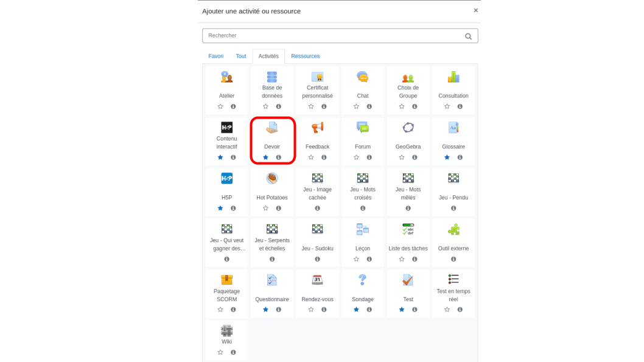Select the Activités tab
This screenshot has height=362, width=644.
(x=268, y=56)
